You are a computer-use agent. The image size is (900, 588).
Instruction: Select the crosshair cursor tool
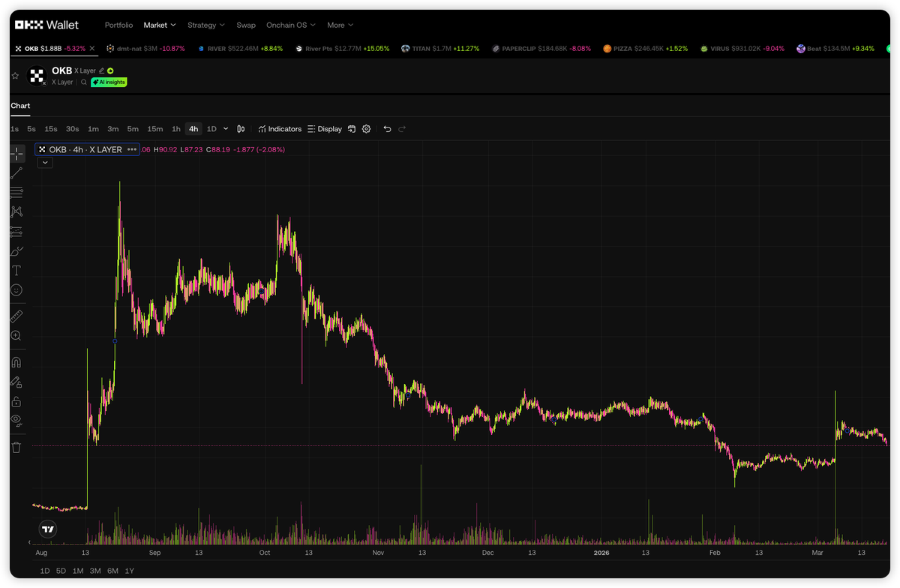[16, 154]
